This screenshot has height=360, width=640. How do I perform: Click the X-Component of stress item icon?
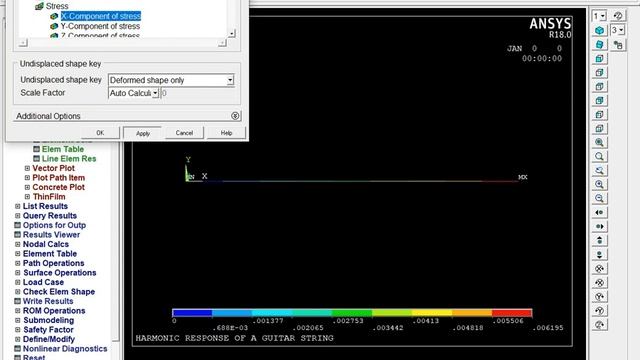(54, 16)
